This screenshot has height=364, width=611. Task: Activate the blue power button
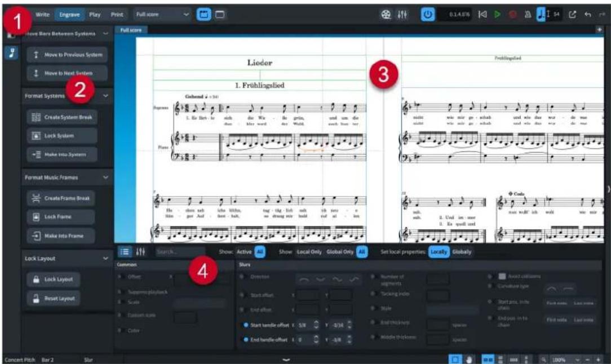[427, 15]
